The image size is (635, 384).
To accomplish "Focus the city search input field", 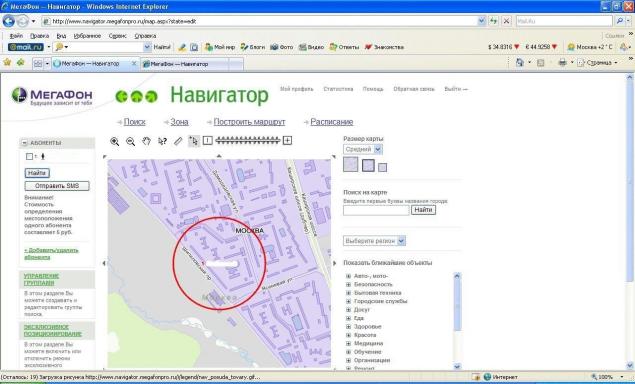I will coord(376,210).
